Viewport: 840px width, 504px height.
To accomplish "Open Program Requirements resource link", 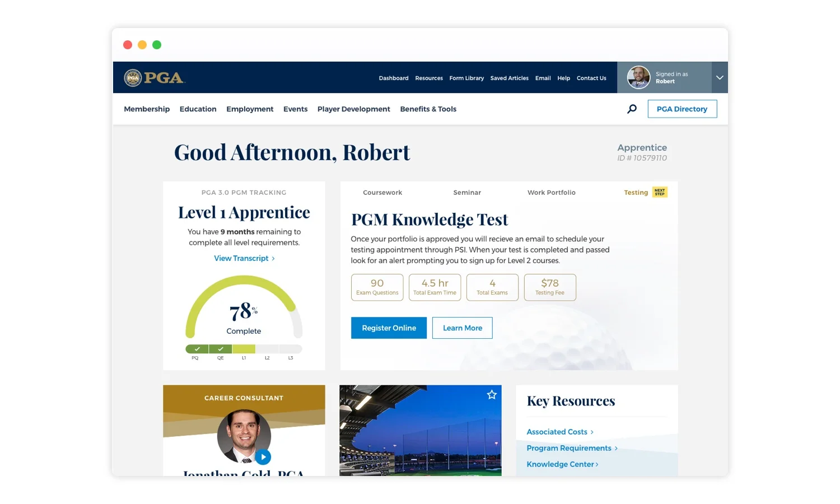I will pyautogui.click(x=572, y=448).
